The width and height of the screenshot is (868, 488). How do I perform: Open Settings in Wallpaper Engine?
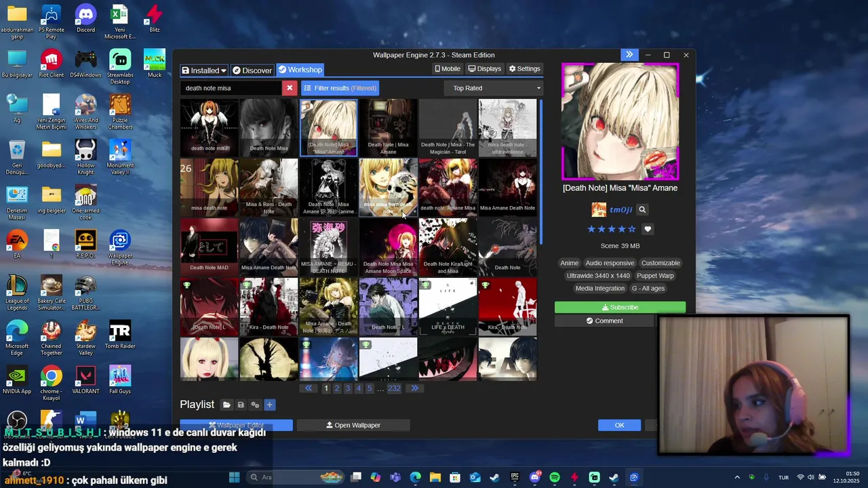coord(524,68)
